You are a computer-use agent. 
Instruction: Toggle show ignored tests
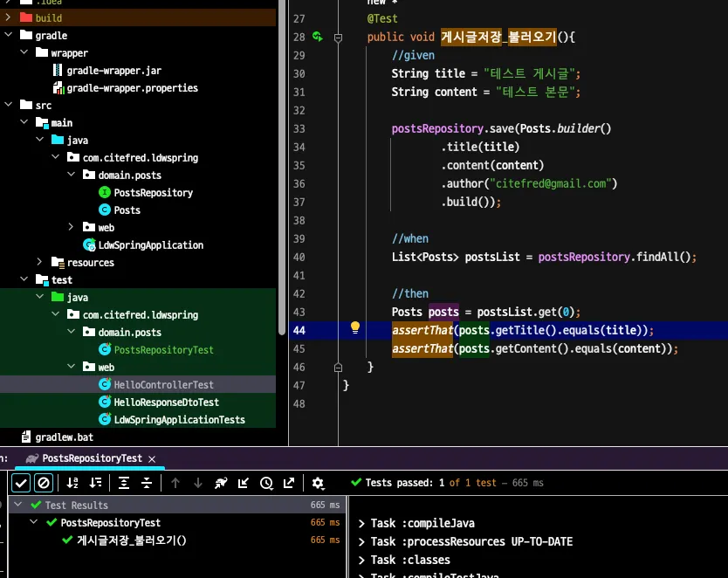click(x=44, y=483)
